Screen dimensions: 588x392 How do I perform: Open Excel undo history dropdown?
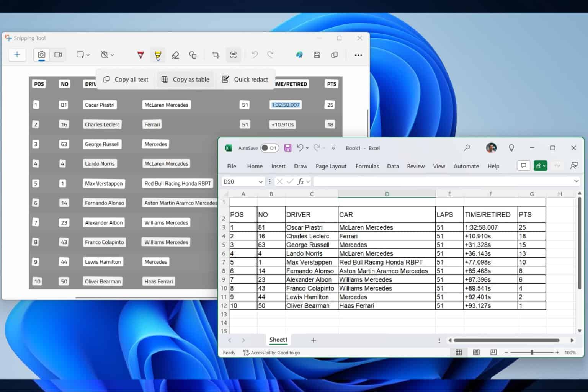(x=307, y=148)
